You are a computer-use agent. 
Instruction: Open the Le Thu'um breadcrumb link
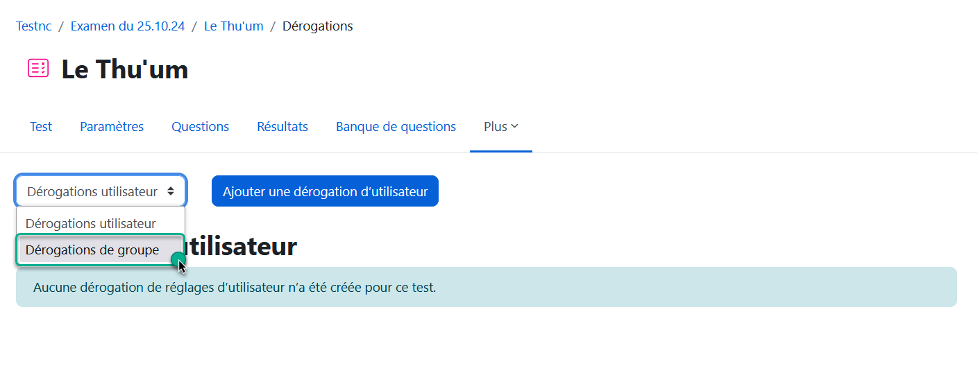[x=233, y=26]
